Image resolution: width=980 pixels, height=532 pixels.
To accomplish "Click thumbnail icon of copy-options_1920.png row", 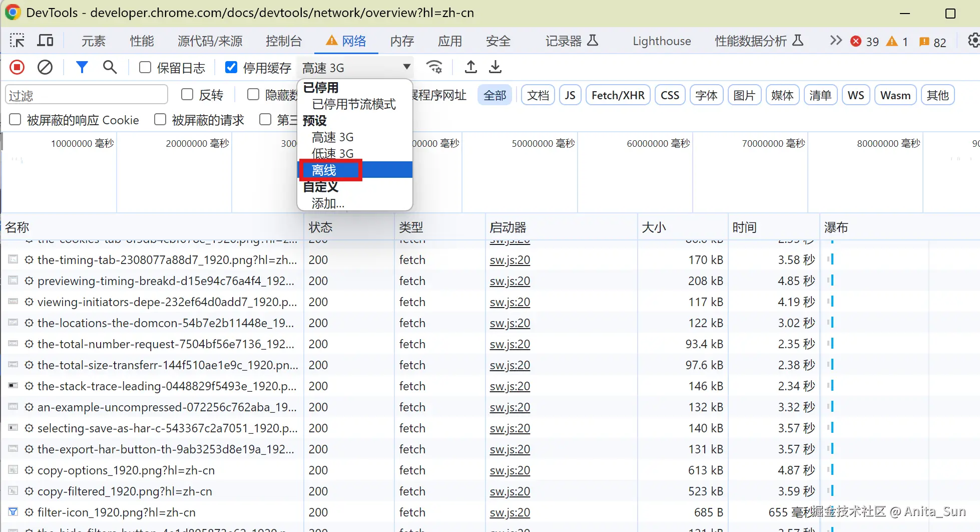I will tap(13, 470).
